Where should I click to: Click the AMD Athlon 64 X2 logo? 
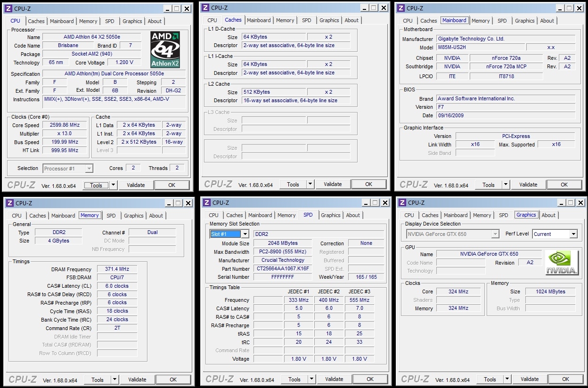pos(165,49)
